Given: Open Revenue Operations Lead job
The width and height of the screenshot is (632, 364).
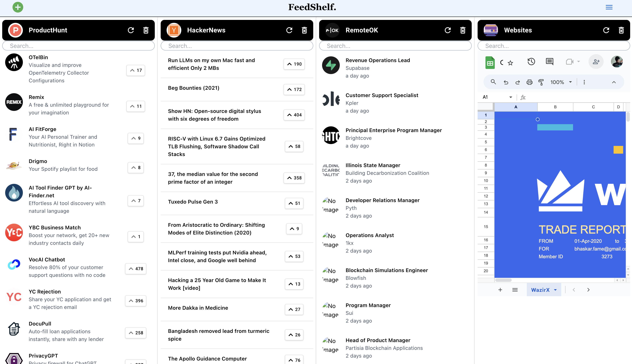Looking at the screenshot, I should click(378, 60).
